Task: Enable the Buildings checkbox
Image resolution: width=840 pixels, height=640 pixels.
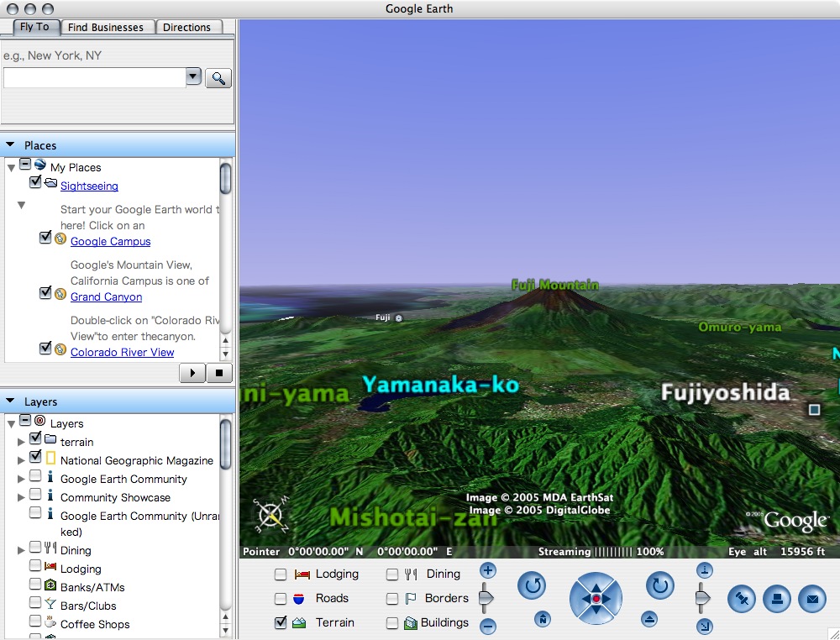Action: point(392,623)
